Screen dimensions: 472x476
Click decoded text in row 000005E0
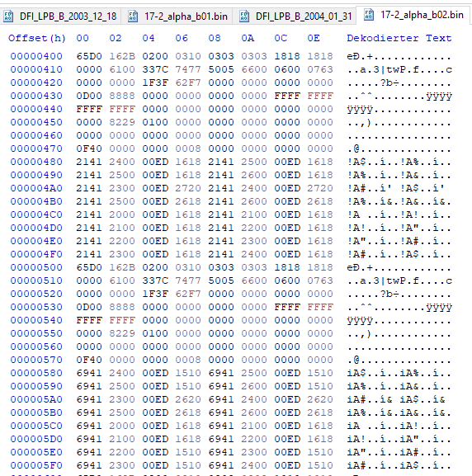click(x=399, y=452)
